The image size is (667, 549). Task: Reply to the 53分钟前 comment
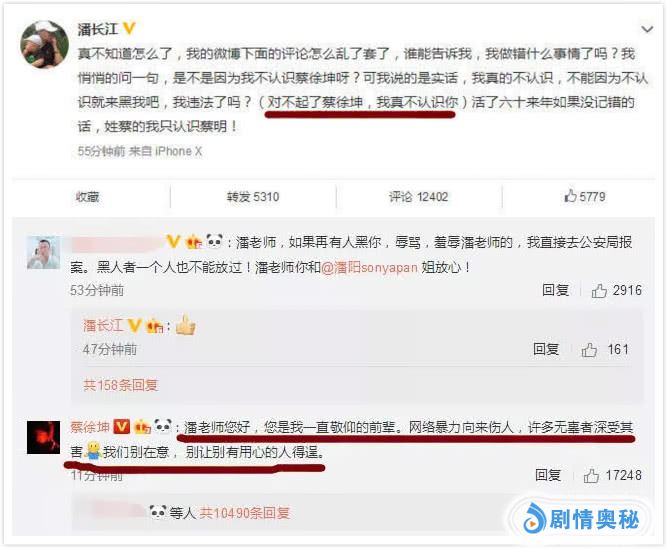556,290
